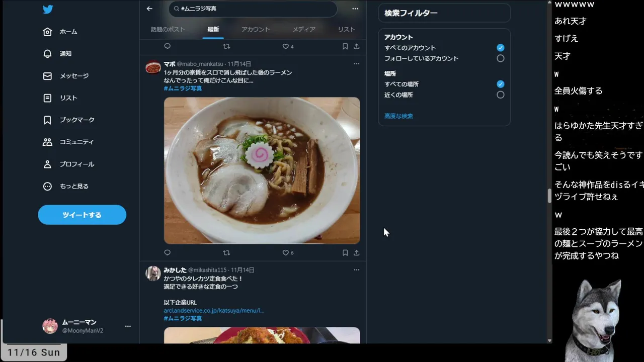644x362 pixels.
Task: Open more options on マボ's post
Action: coord(356,64)
